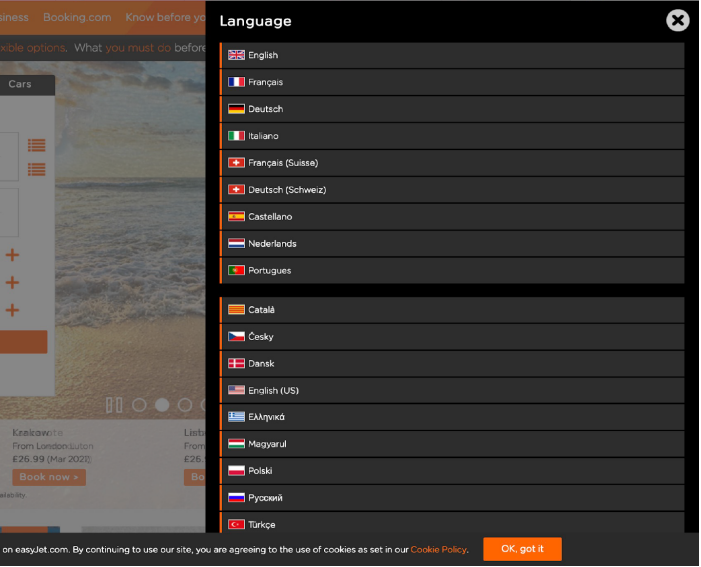This screenshot has width=701, height=567.
Task: Open the lower airport list icon
Action: point(37,169)
